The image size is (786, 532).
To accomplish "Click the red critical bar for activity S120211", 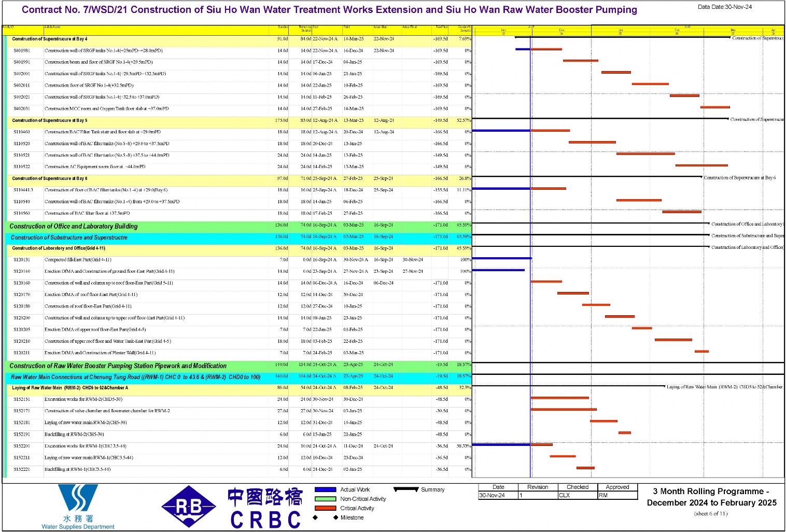I will coord(701,352).
